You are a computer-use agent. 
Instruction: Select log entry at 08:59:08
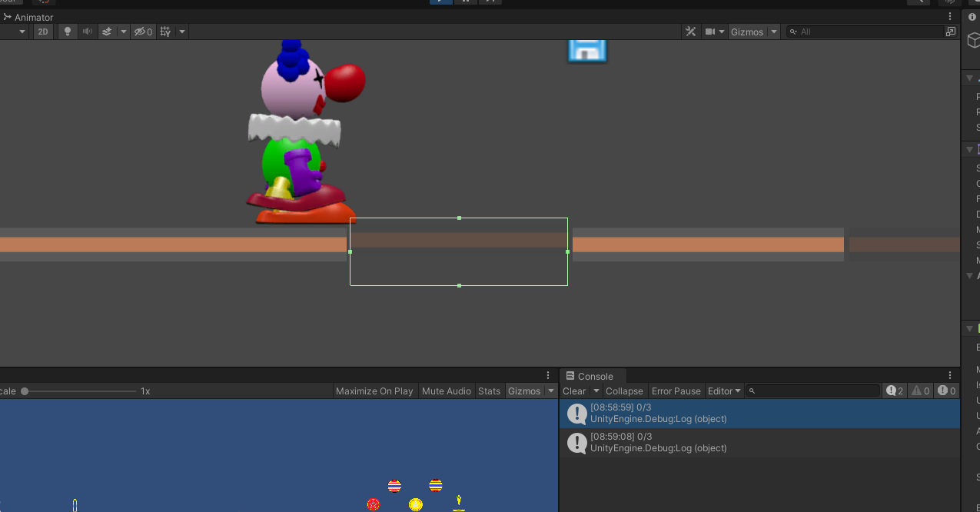759,443
